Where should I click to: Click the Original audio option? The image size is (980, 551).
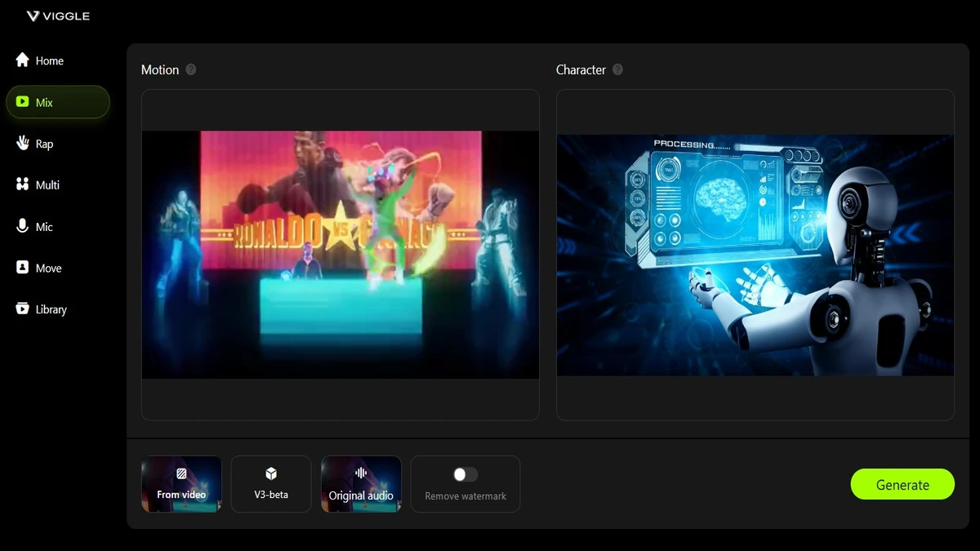[x=361, y=484]
